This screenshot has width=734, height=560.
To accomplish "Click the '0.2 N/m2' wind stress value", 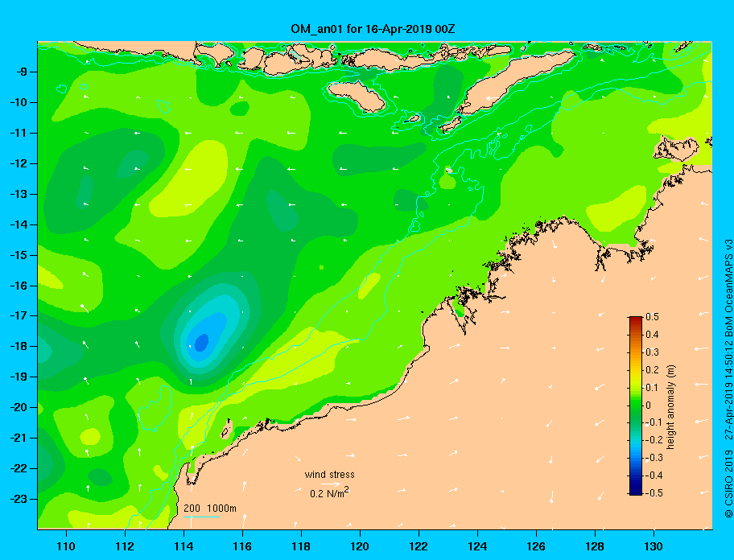I will (x=329, y=492).
